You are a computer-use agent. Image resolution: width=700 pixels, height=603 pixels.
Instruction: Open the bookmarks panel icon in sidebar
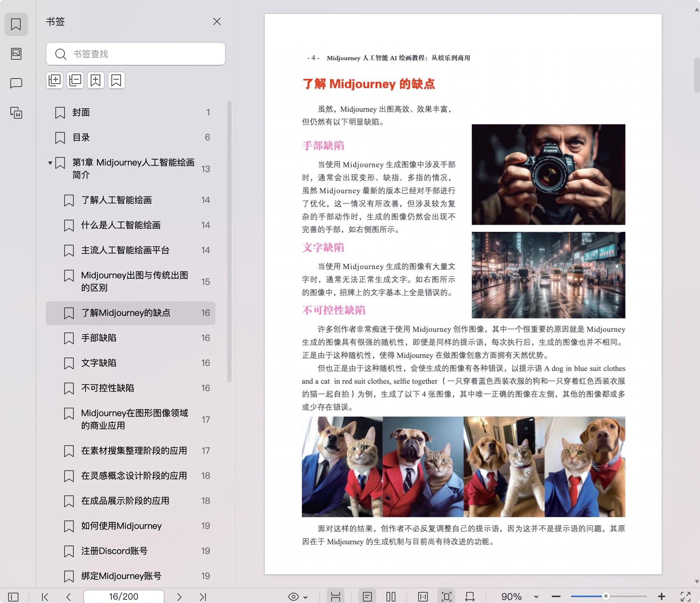coord(16,24)
